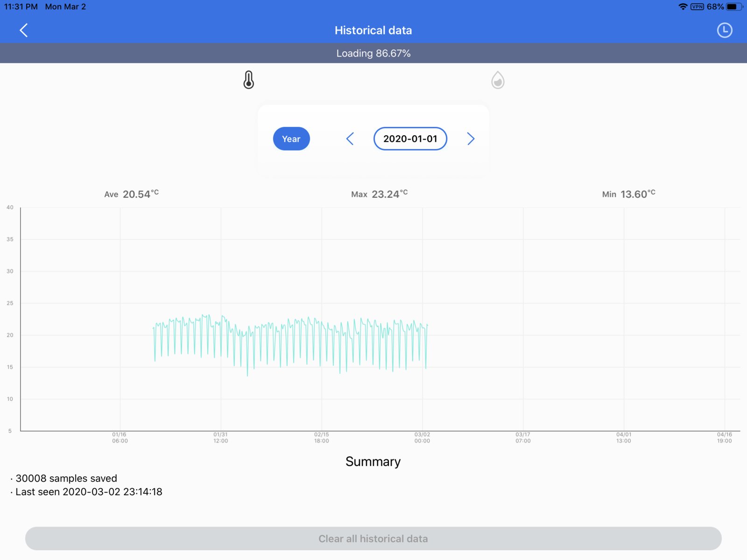Go to previous period chevron
The image size is (747, 560).
(350, 139)
